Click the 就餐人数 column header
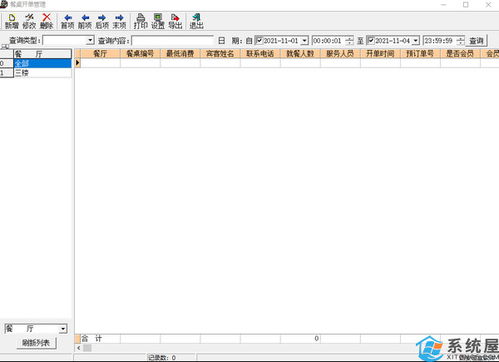 pos(300,53)
